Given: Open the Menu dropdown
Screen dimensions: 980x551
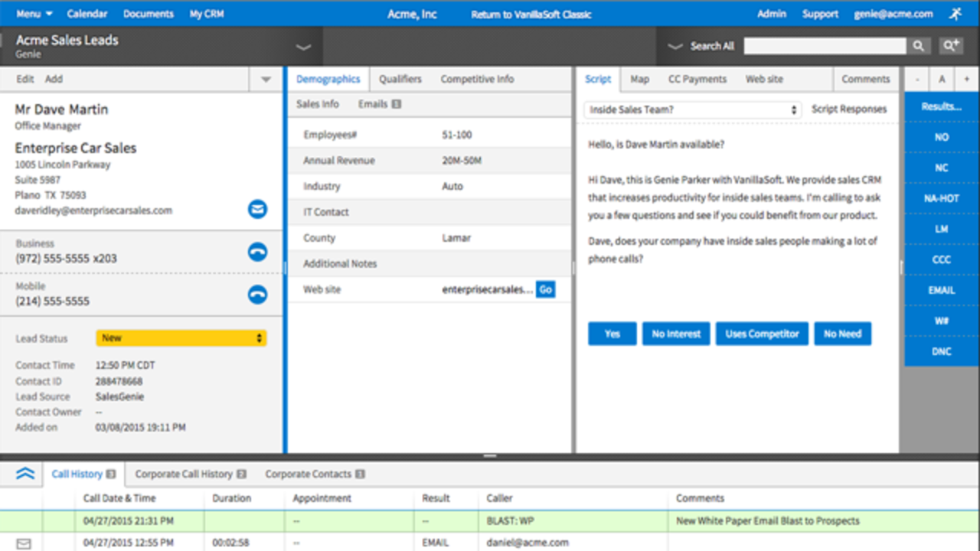Looking at the screenshot, I should coord(34,14).
